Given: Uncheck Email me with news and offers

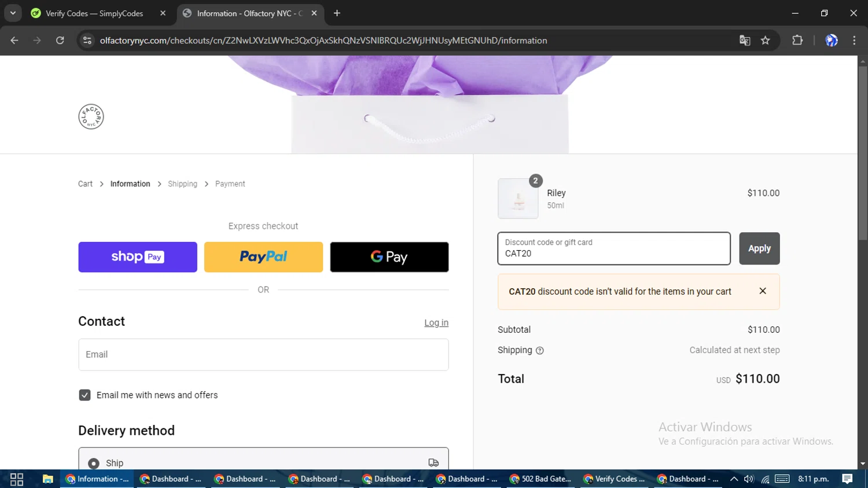Looking at the screenshot, I should tap(84, 395).
